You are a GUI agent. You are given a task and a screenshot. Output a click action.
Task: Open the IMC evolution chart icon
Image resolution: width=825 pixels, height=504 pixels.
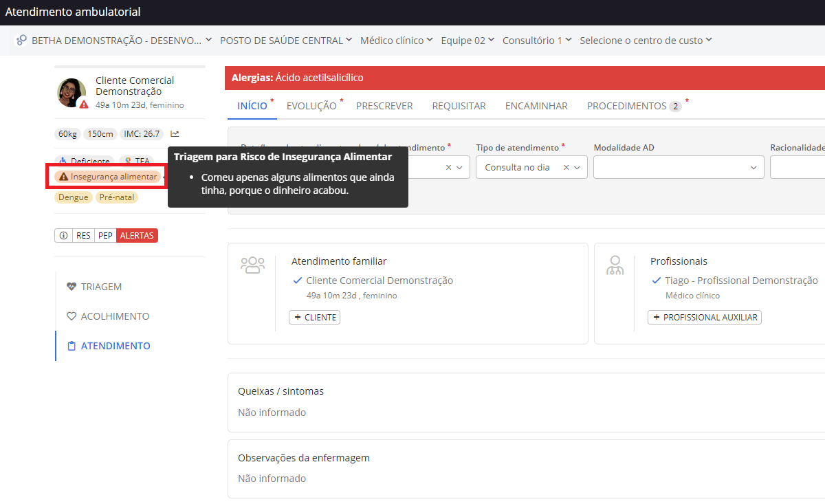click(175, 134)
